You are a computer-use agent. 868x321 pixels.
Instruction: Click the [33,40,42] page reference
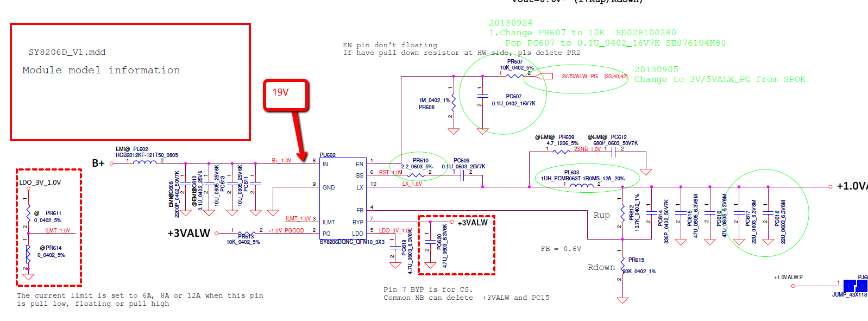tap(616, 76)
